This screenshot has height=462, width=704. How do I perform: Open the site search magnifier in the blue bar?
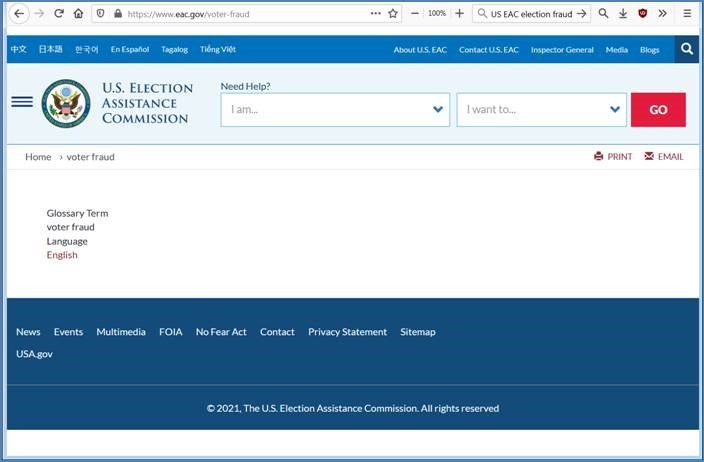pos(686,49)
